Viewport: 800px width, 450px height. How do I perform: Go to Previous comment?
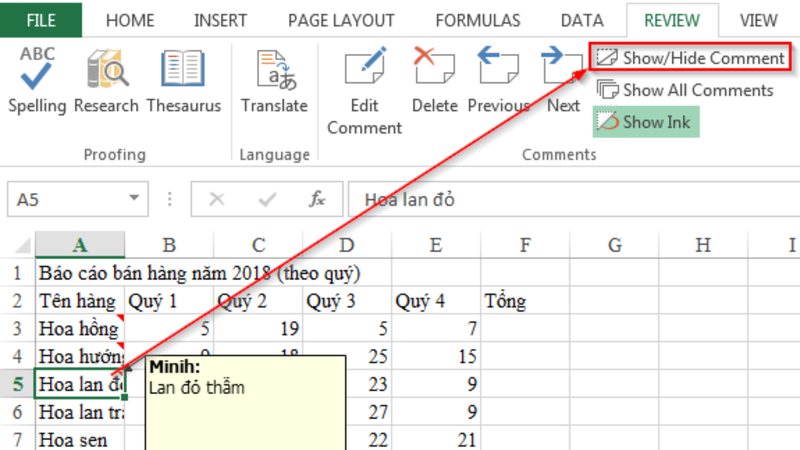coord(498,80)
